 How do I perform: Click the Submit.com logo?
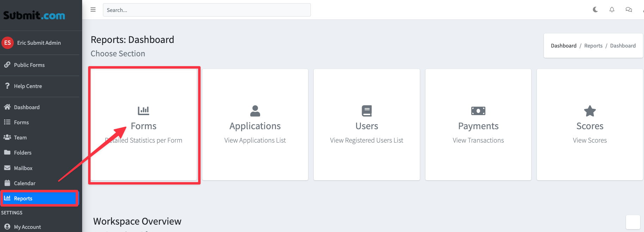tap(34, 15)
